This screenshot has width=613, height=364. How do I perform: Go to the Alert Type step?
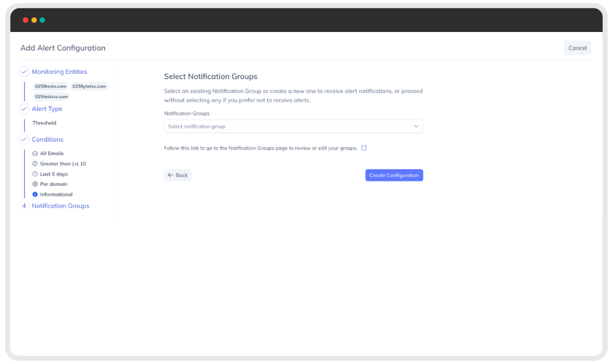point(47,109)
